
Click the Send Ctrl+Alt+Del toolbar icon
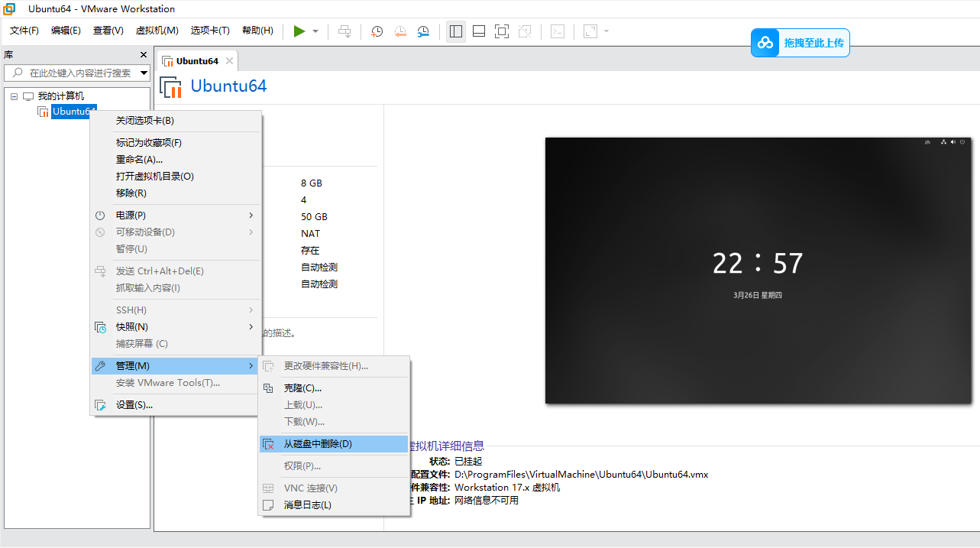pyautogui.click(x=344, y=31)
